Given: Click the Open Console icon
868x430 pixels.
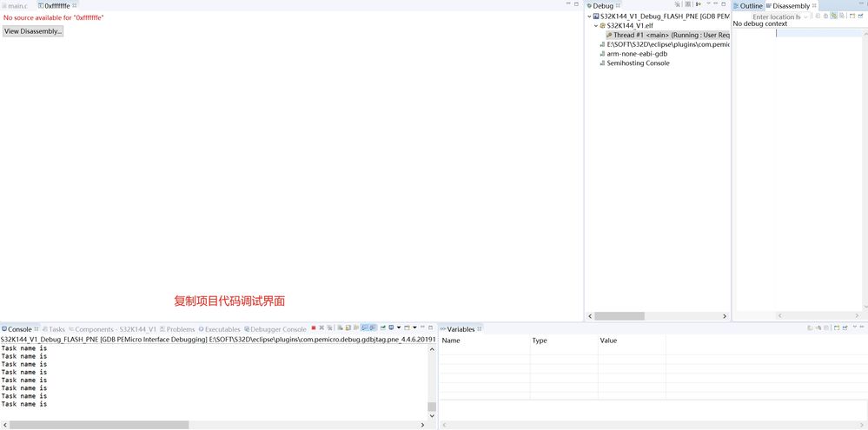Looking at the screenshot, I should click(407, 327).
